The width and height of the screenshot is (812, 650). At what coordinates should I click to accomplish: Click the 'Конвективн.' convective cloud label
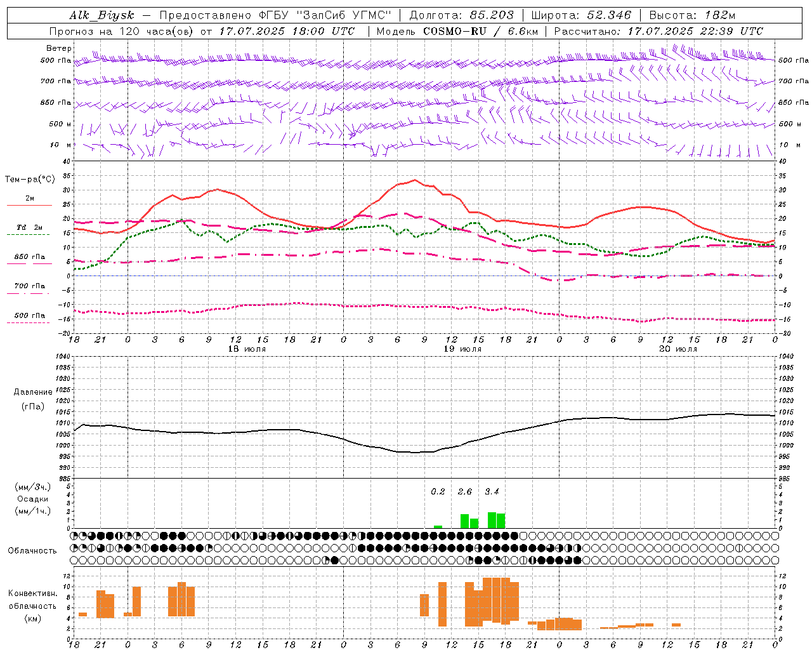click(32, 594)
